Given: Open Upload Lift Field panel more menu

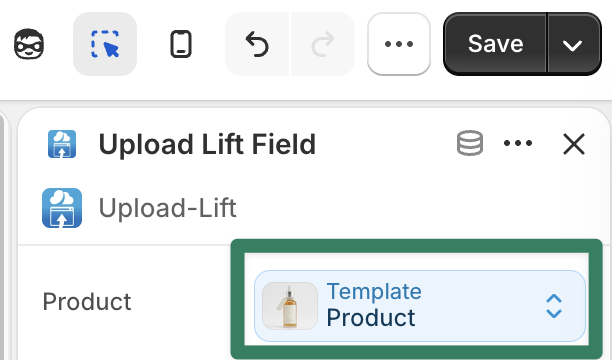Looking at the screenshot, I should click(518, 143).
